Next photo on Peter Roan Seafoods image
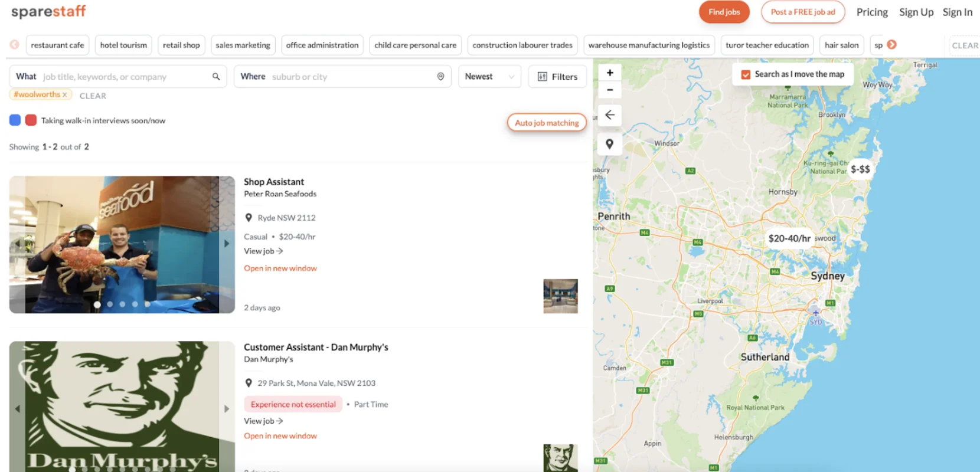 pos(227,243)
